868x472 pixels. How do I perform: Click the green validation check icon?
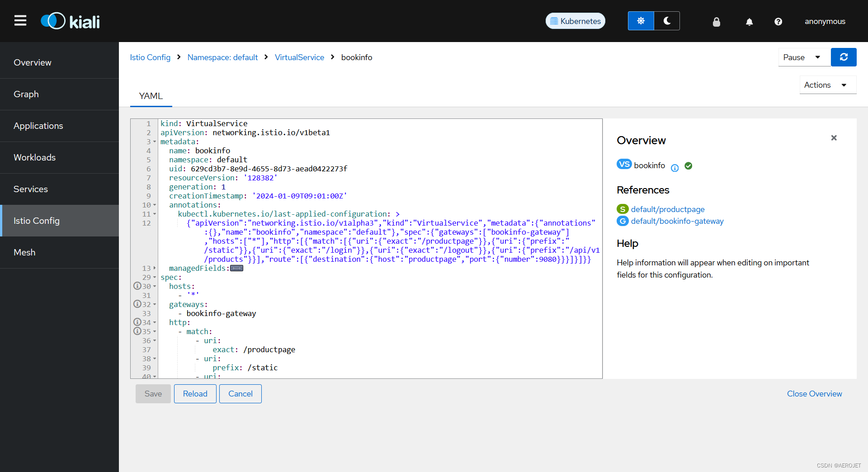click(x=689, y=166)
